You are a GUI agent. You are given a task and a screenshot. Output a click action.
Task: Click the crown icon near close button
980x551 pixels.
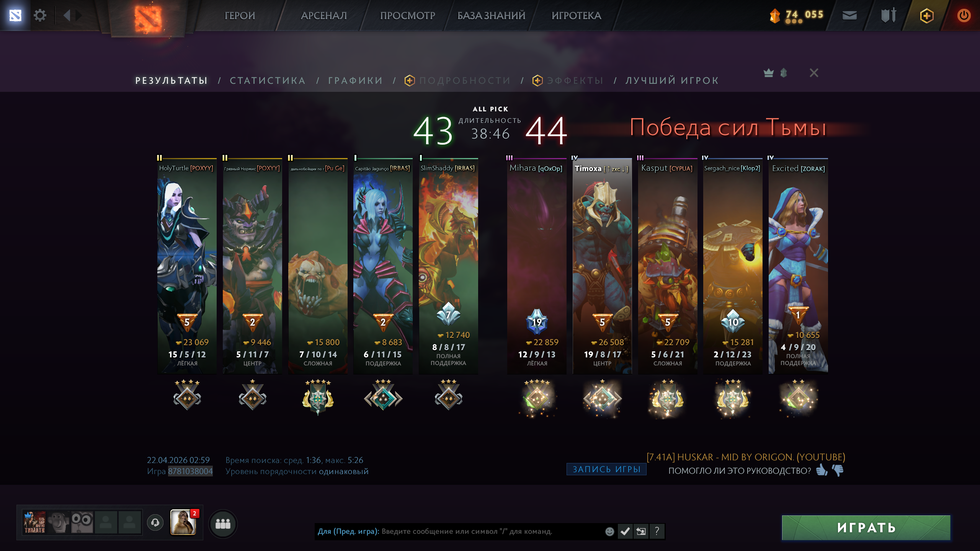point(768,73)
